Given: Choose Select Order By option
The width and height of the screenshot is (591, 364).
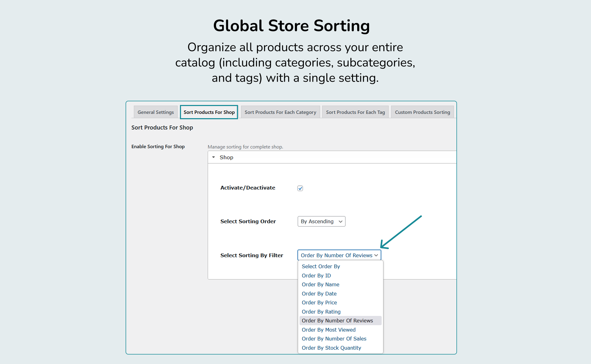Looking at the screenshot, I should (321, 266).
